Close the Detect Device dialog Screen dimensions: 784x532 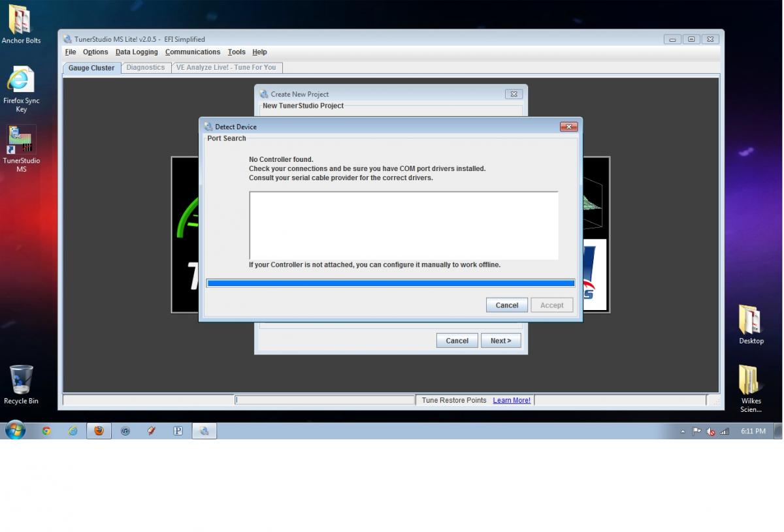click(x=568, y=127)
